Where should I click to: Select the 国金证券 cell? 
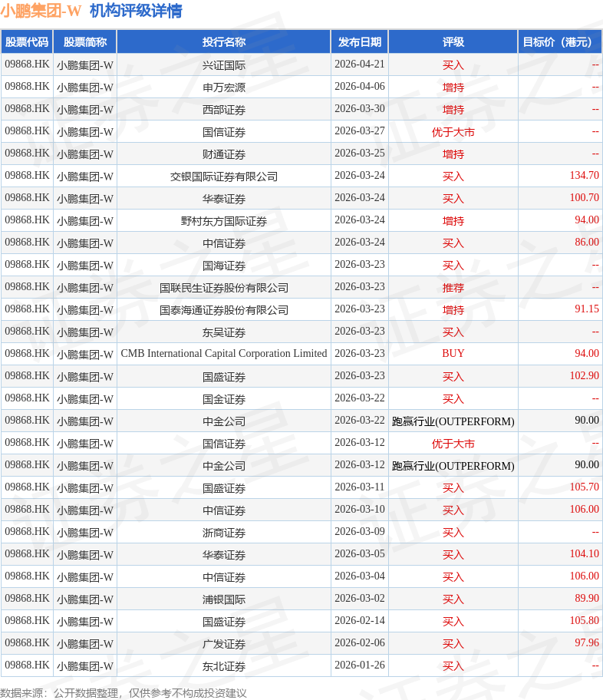point(223,399)
